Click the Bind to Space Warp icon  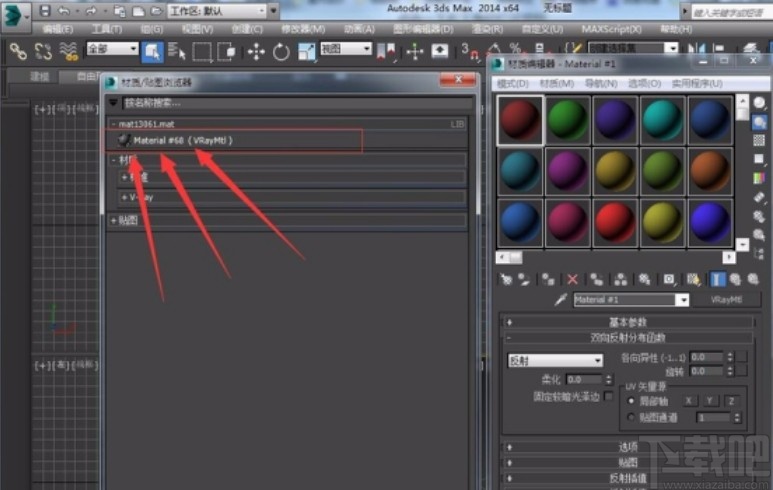(x=69, y=51)
